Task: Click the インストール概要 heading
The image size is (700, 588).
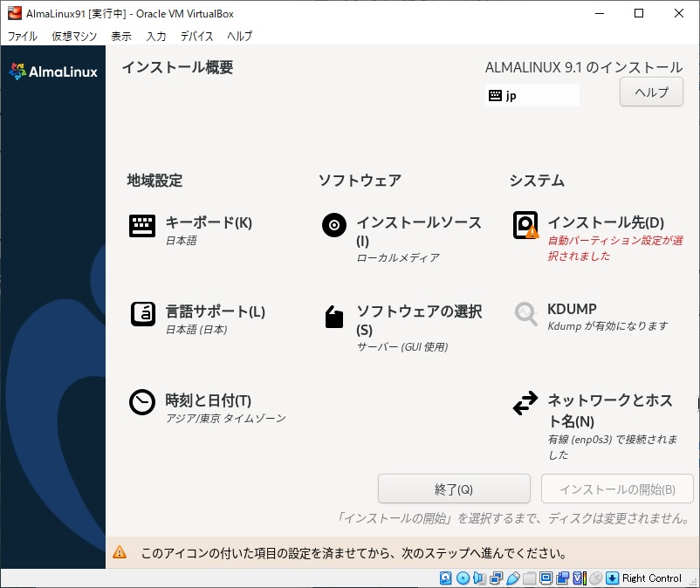Action: 177,67
